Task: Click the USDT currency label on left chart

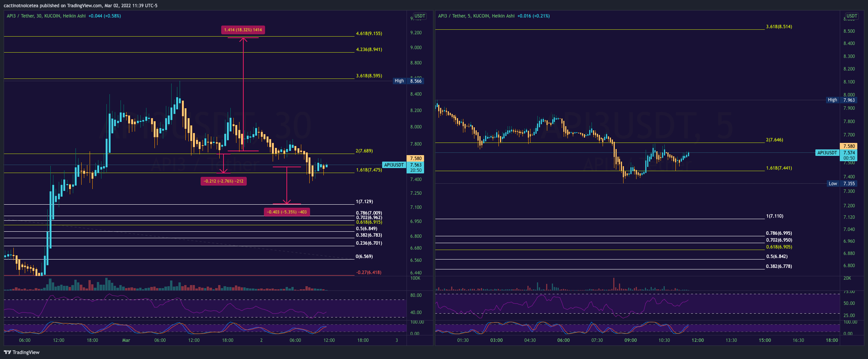Action: click(x=420, y=16)
